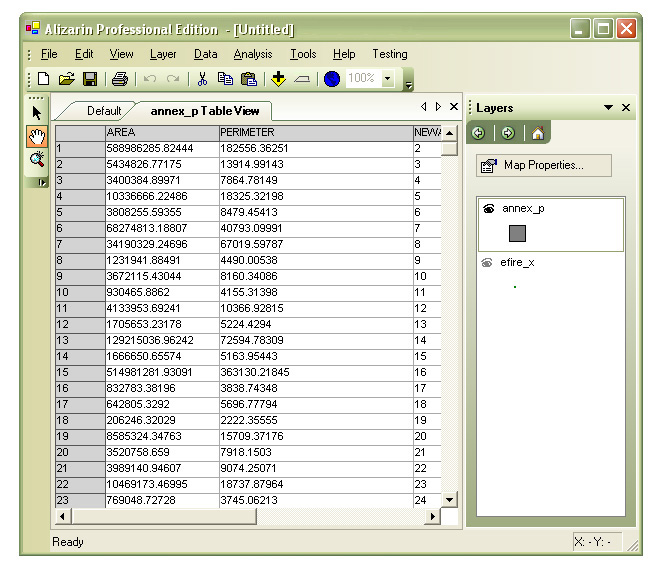Show previous tab with left arrow

[423, 107]
